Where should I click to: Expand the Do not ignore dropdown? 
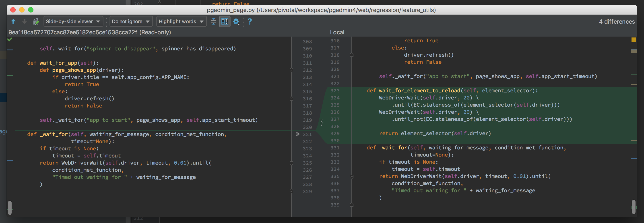(x=130, y=21)
